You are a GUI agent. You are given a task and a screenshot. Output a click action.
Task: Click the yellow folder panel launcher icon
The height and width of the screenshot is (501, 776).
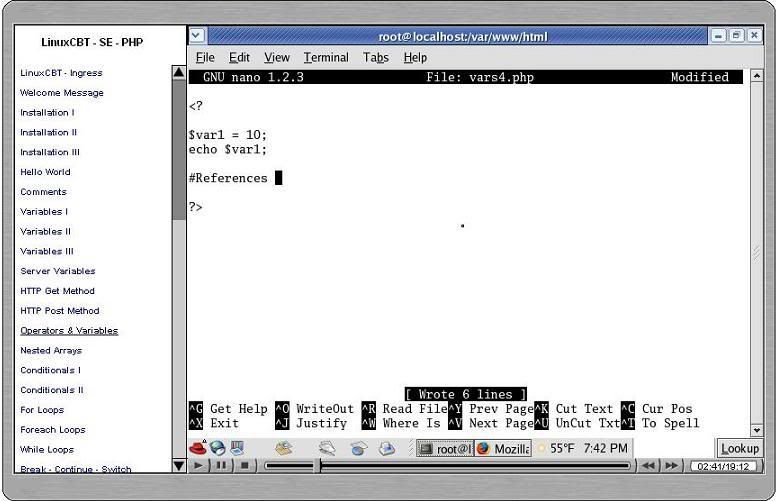pos(284,449)
